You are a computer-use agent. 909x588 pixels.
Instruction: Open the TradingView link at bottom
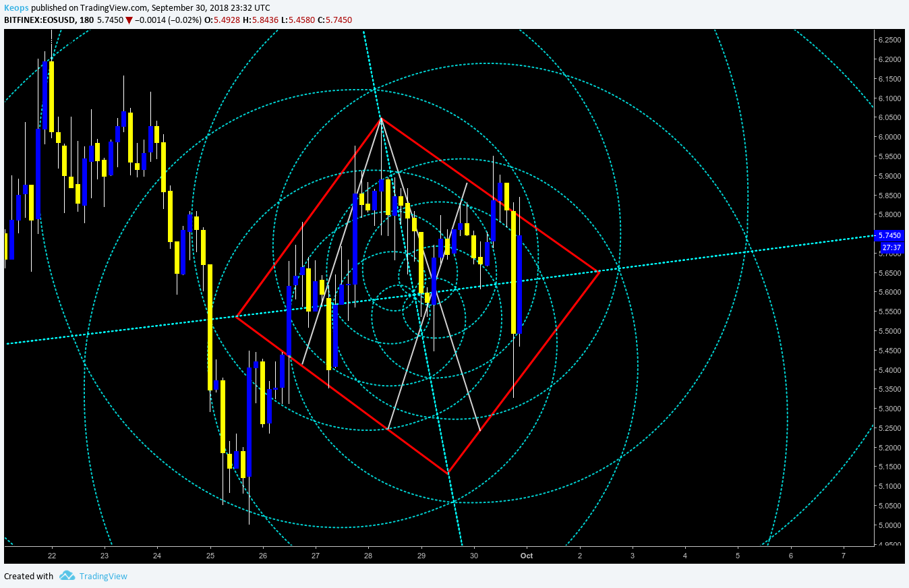point(103,576)
